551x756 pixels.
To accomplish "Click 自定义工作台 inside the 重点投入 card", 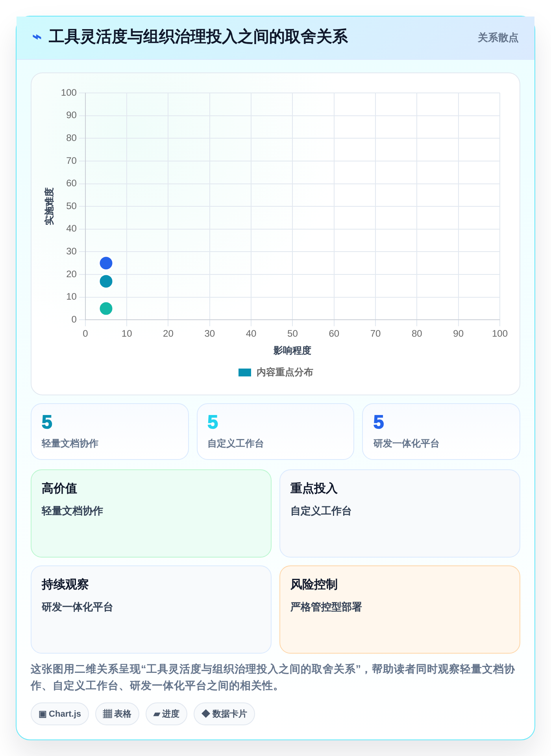I will pos(321,511).
